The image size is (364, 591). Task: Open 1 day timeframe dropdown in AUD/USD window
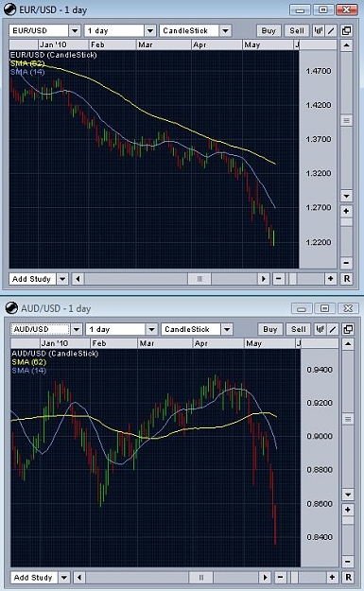(x=151, y=329)
